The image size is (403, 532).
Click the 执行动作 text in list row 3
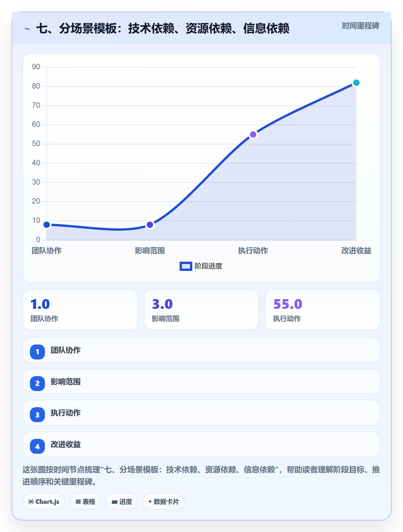[x=66, y=413]
